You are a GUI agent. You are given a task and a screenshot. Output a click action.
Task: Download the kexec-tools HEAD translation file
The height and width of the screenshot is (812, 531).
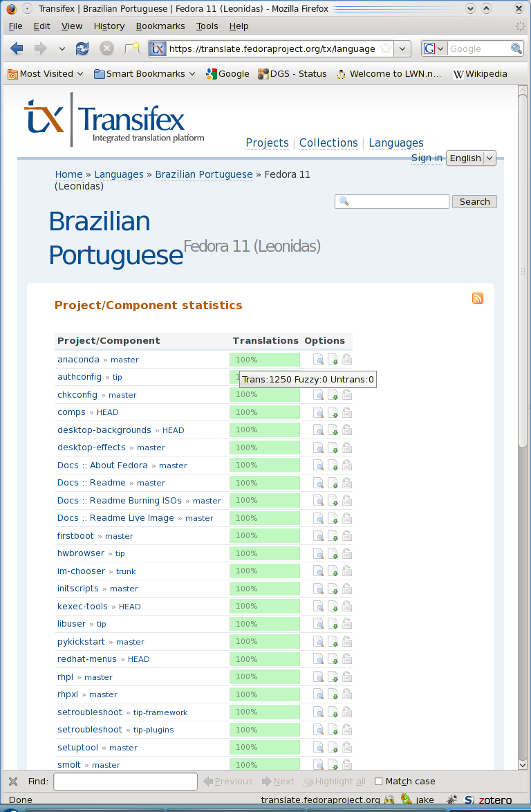333,606
